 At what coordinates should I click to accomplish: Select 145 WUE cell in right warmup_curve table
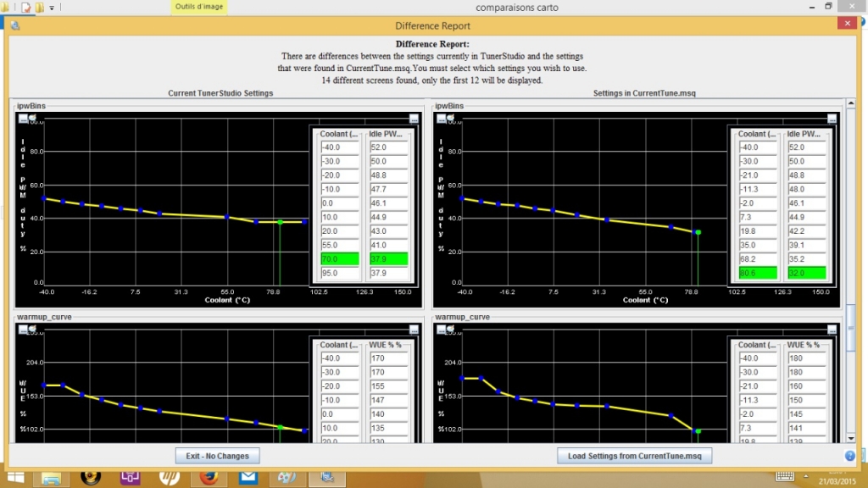coord(807,413)
